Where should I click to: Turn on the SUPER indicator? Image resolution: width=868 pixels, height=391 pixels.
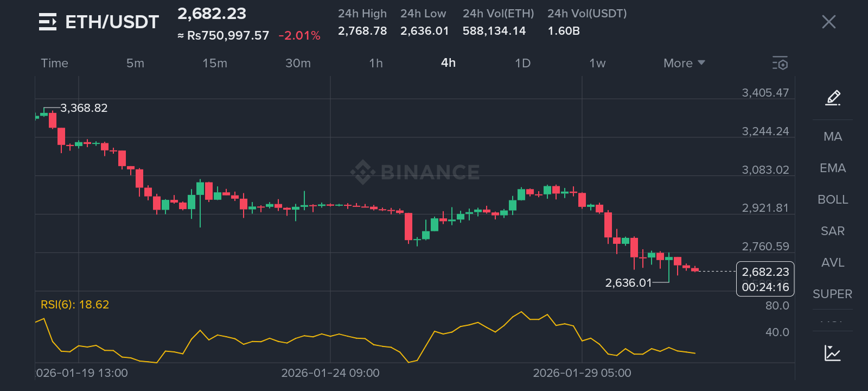tap(833, 294)
